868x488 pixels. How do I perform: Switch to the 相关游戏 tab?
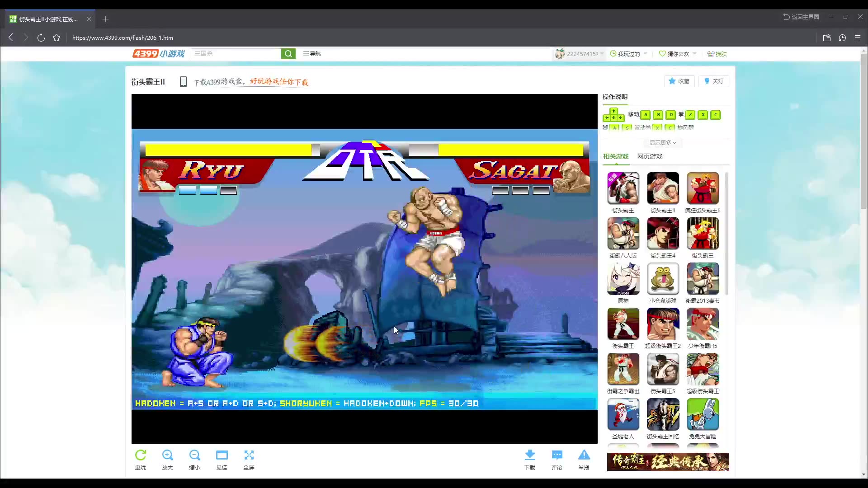[x=616, y=156]
